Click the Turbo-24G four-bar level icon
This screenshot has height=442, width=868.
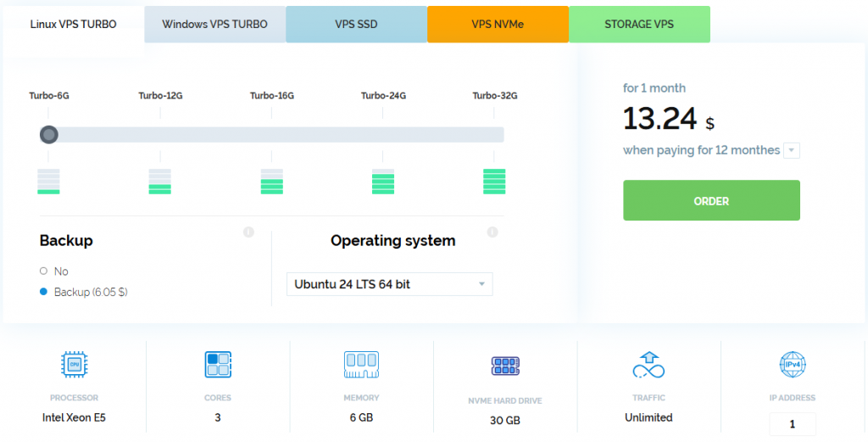coord(383,182)
